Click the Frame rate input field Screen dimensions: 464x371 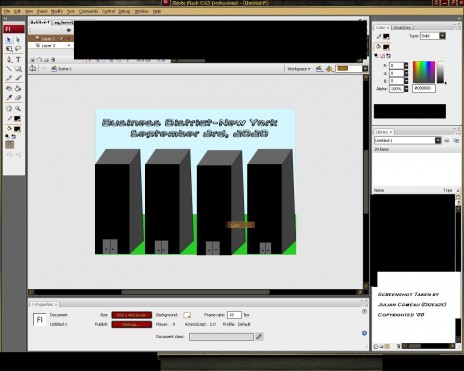tap(234, 315)
